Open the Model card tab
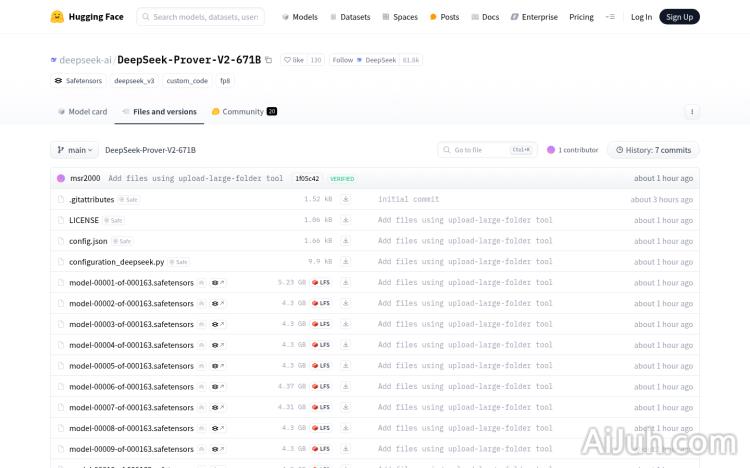750x468 pixels. 82,111
